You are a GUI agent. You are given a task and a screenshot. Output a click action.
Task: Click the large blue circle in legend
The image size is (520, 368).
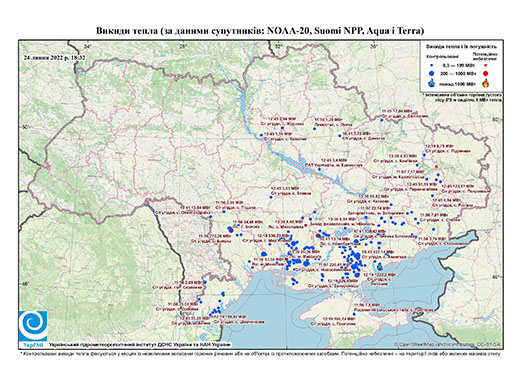point(432,73)
